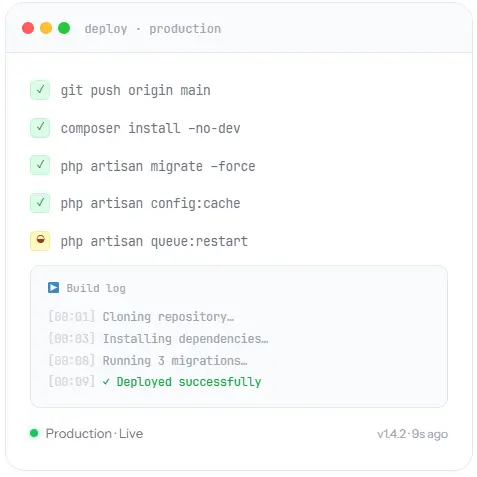Click the checkmark icon beside config:cache
This screenshot has width=477, height=477.
[x=40, y=203]
